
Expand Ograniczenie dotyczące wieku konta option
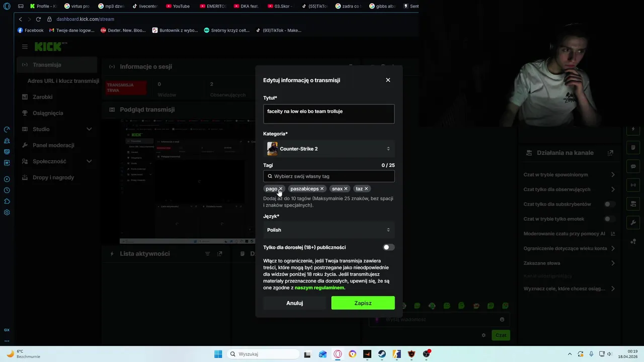pyautogui.click(x=570, y=248)
